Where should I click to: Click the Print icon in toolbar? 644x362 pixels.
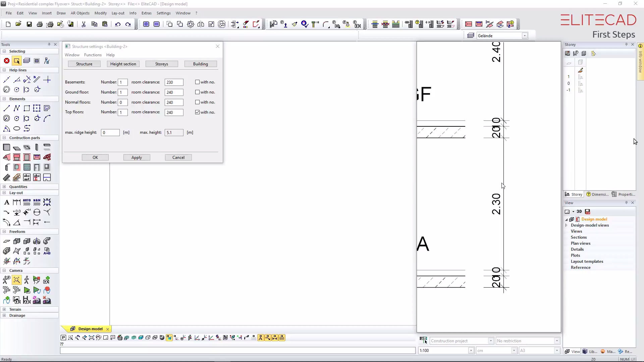point(40,24)
